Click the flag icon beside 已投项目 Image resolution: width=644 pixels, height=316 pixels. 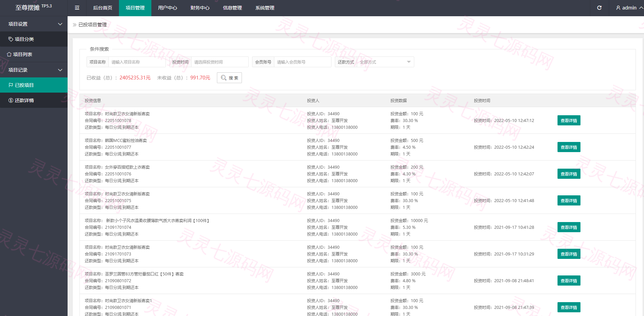tap(11, 85)
